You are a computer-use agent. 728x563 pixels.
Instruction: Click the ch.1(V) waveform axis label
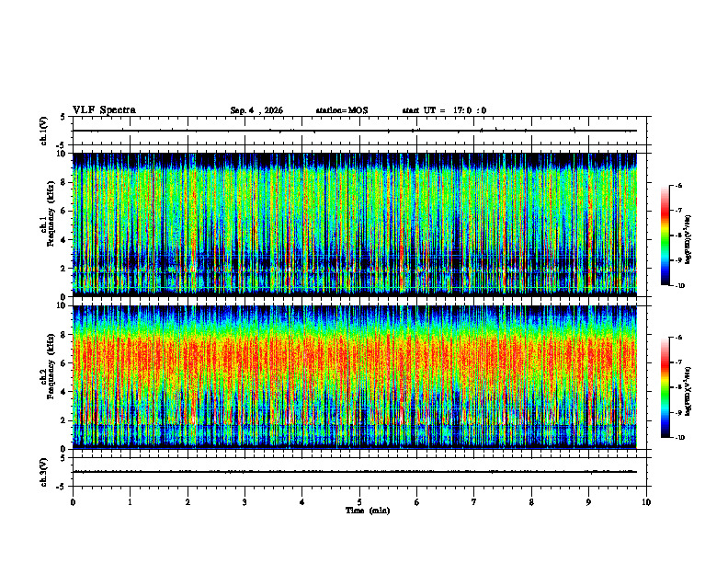click(x=44, y=131)
